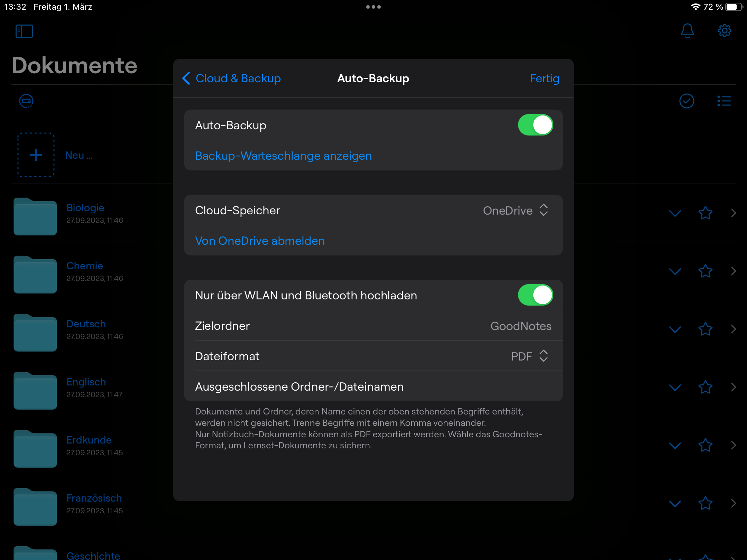Disable the Auto-Backup switch
The image size is (747, 560).
pos(535,125)
